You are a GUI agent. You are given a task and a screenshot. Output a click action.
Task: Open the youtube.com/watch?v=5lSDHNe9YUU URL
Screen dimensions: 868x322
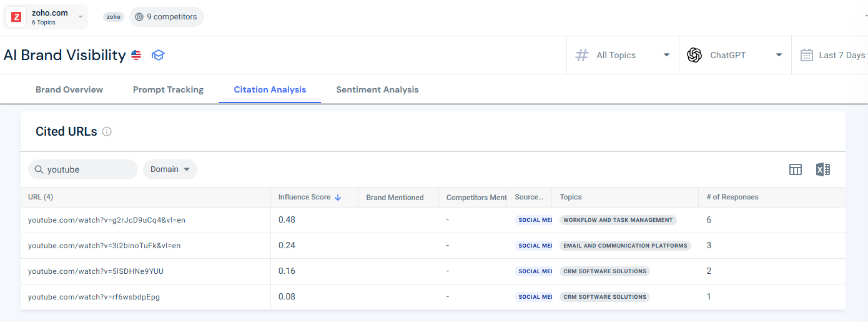tap(96, 271)
